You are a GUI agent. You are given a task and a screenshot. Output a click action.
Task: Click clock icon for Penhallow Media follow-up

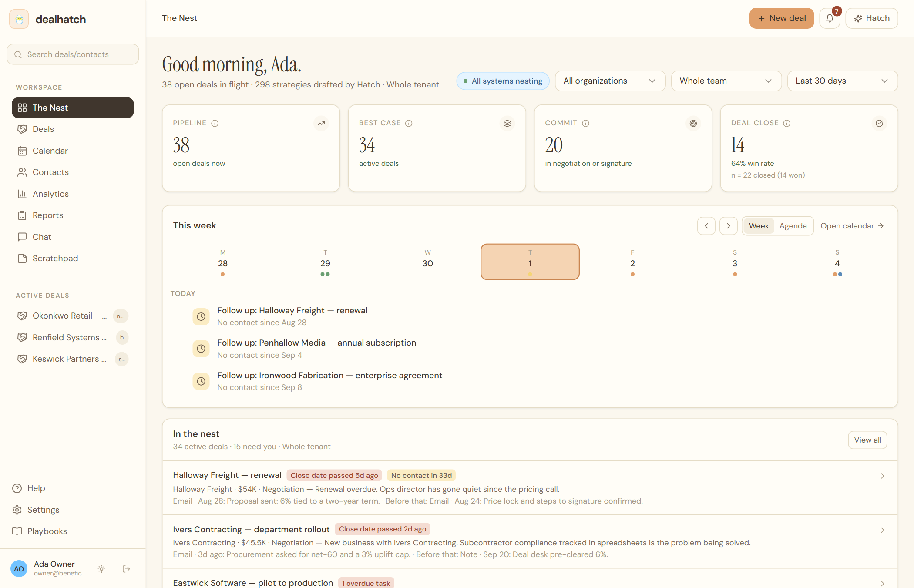[x=201, y=349]
